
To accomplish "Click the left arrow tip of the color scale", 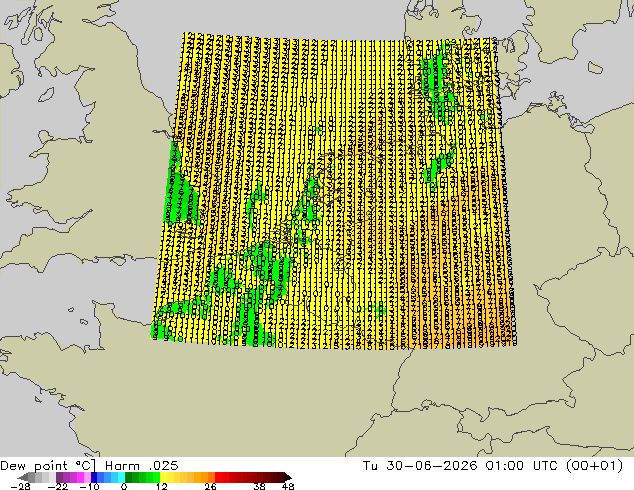I will pos(23,477).
